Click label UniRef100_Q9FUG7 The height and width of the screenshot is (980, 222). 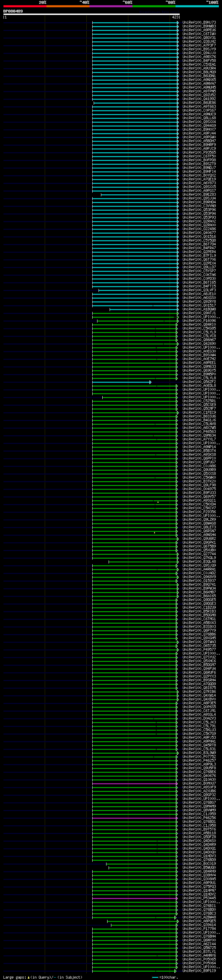point(199,462)
